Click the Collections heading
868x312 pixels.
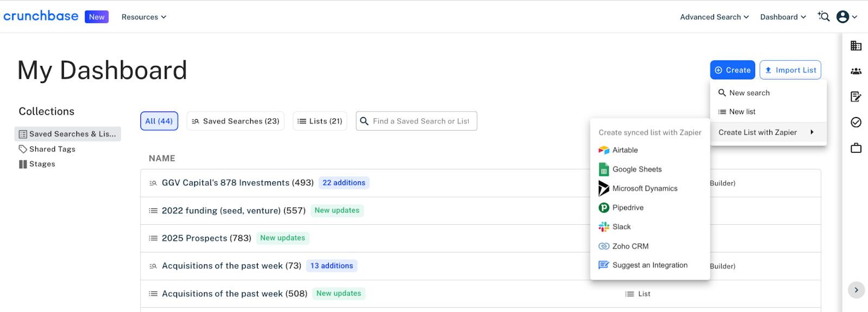pos(47,112)
